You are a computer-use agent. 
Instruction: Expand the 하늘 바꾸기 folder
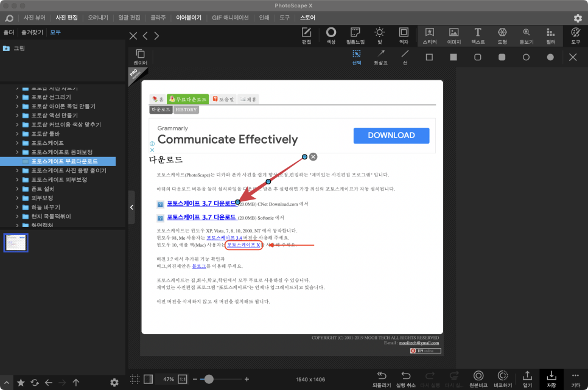pyautogui.click(x=17, y=207)
